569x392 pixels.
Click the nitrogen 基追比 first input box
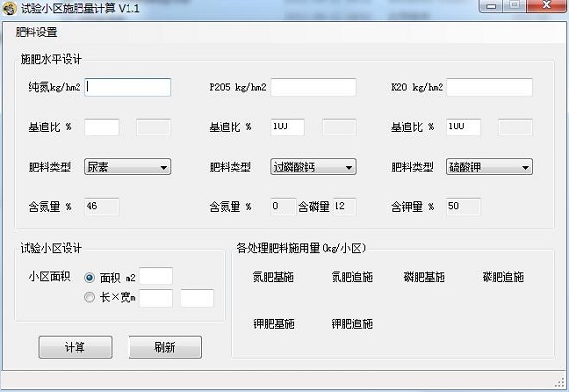102,127
